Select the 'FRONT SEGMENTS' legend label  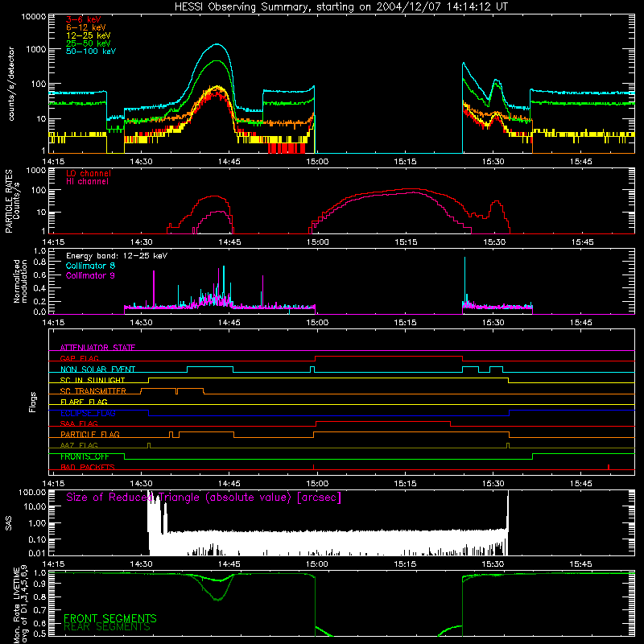tap(110, 618)
